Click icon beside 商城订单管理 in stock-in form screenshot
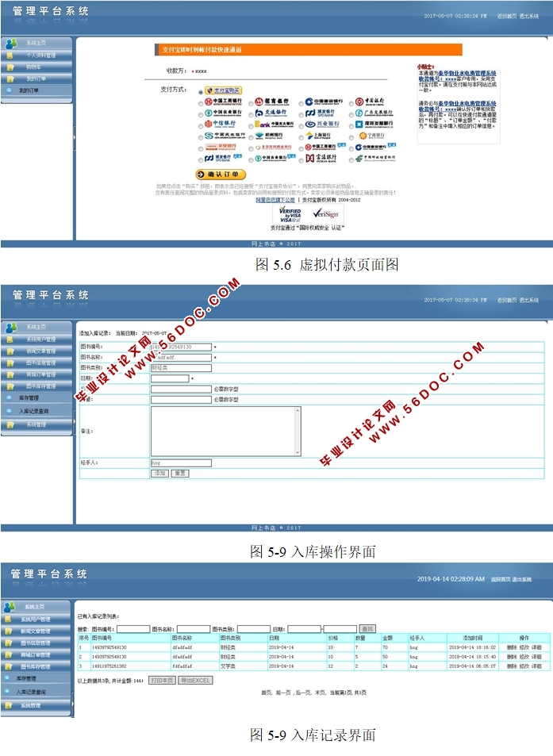The height and width of the screenshot is (756, 553). 10,374
